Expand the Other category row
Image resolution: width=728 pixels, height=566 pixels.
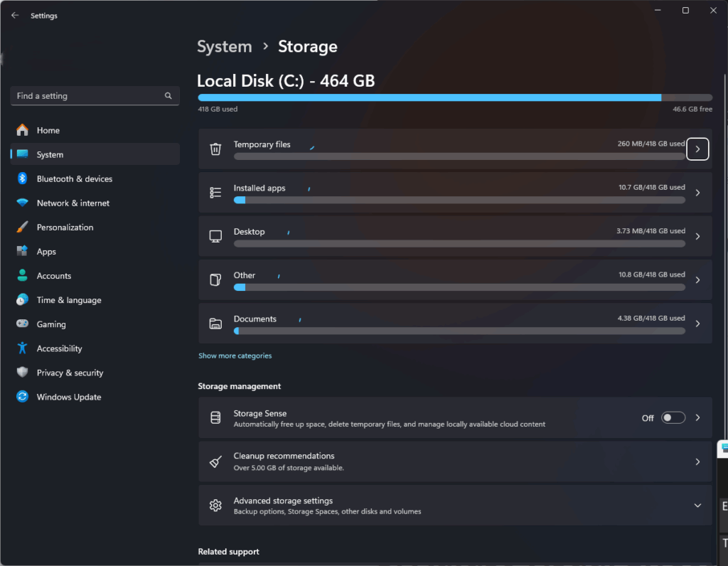click(x=697, y=279)
